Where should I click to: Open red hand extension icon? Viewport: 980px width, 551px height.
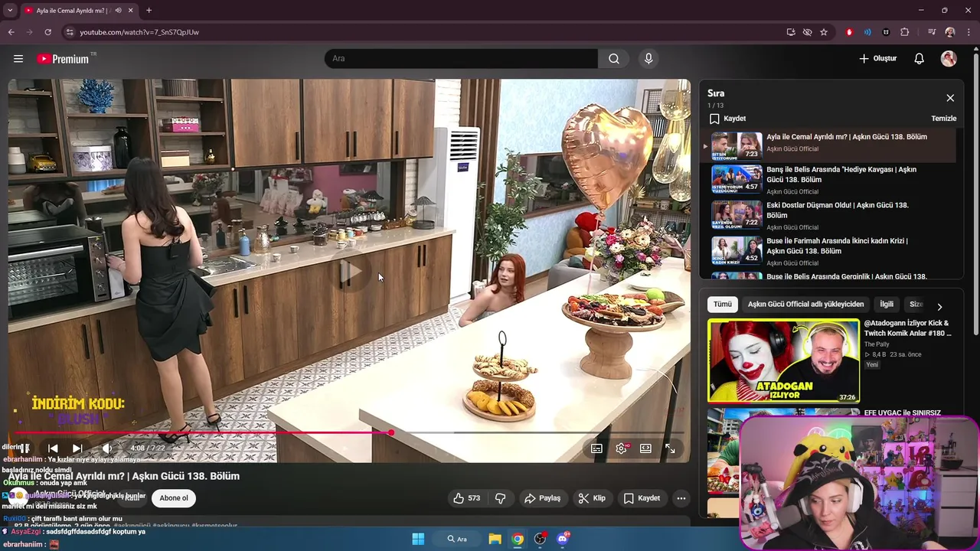coord(849,32)
